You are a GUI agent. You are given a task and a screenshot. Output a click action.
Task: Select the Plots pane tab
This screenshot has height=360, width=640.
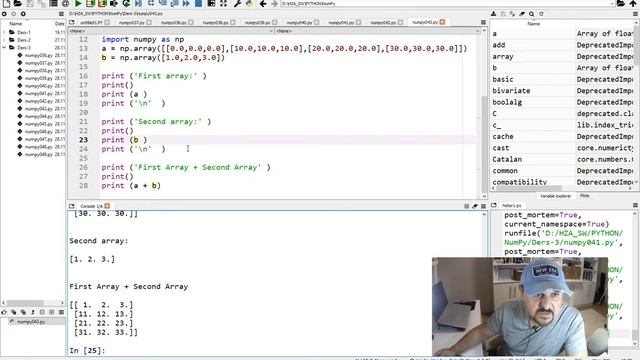pos(584,196)
